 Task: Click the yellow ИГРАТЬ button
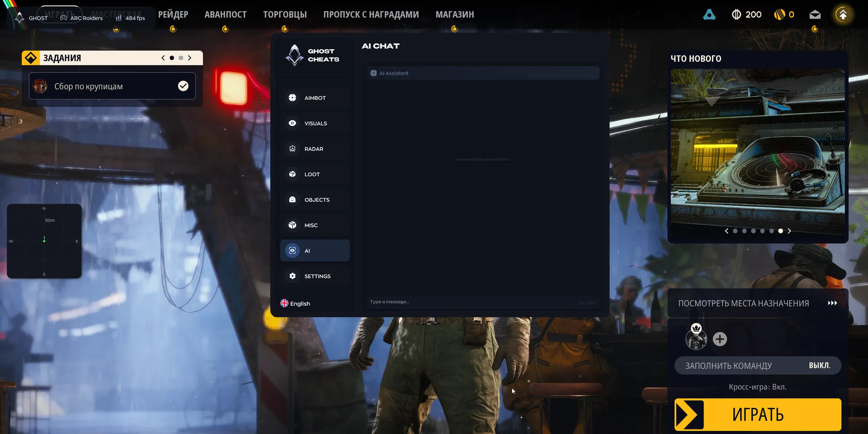pos(758,414)
